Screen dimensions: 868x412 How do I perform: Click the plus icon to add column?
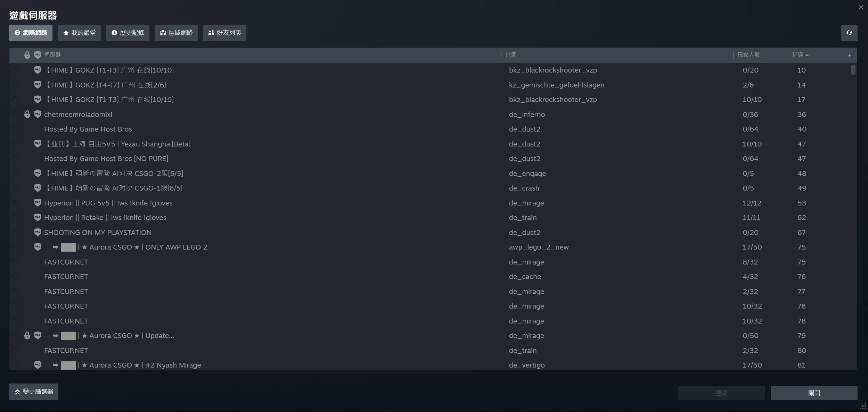tap(849, 55)
